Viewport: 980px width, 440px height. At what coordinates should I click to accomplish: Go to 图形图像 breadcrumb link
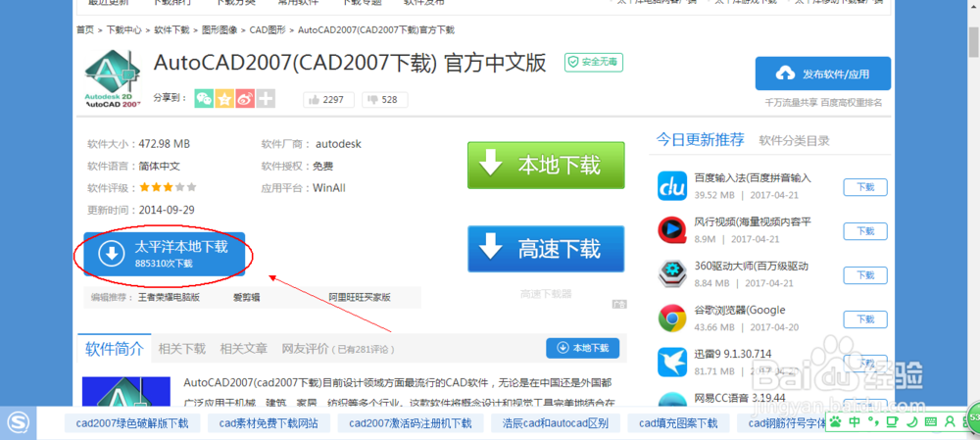point(220,29)
